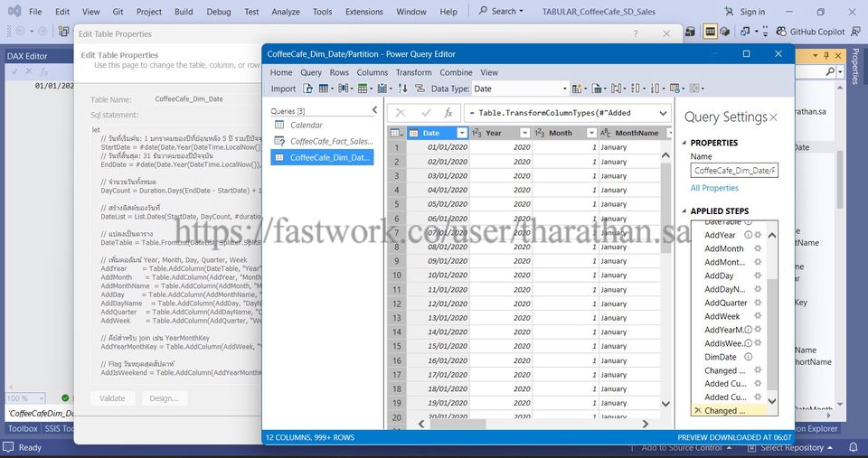
Task: Delete the selected Changed Type step
Action: pos(697,410)
